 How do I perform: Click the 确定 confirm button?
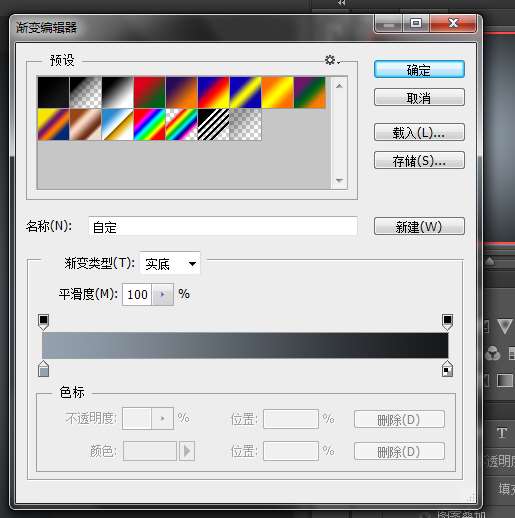[419, 69]
